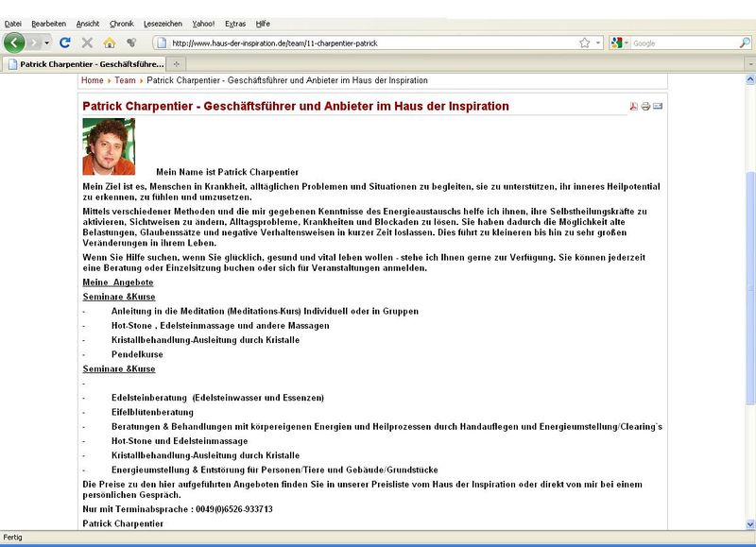The height and width of the screenshot is (547, 756).
Task: Reload the page with the refresh icon
Action: (65, 43)
